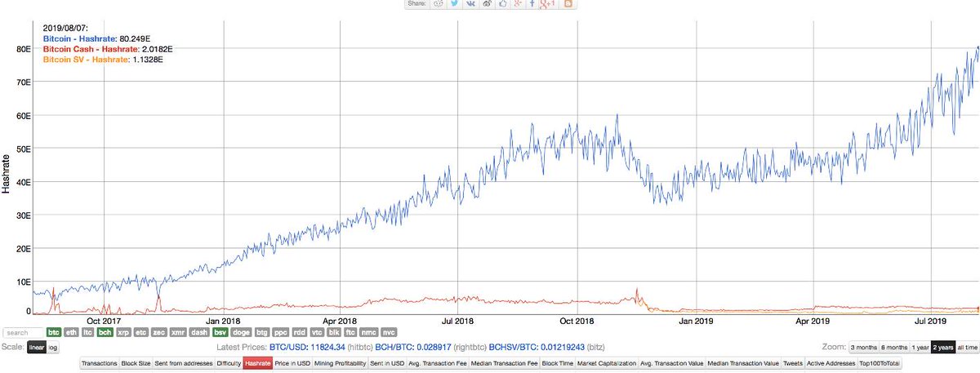Share chart on VK
This screenshot has height=373, width=980.
[470, 3]
